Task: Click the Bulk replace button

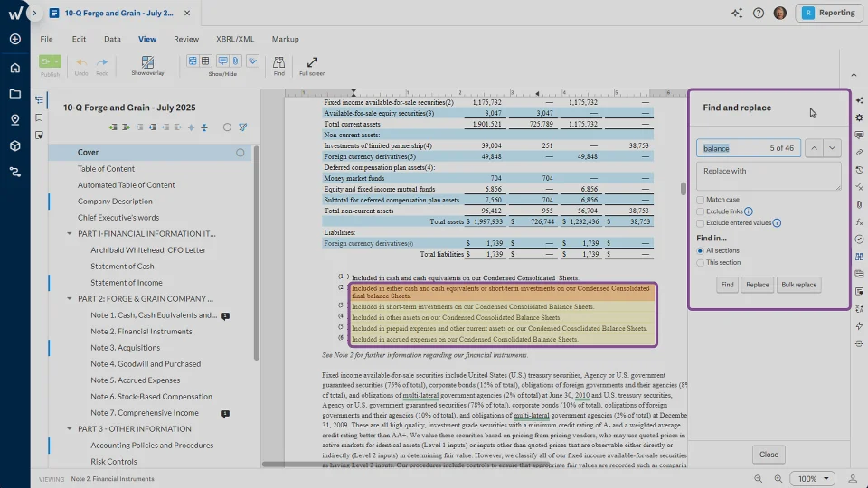Action: pyautogui.click(x=798, y=285)
